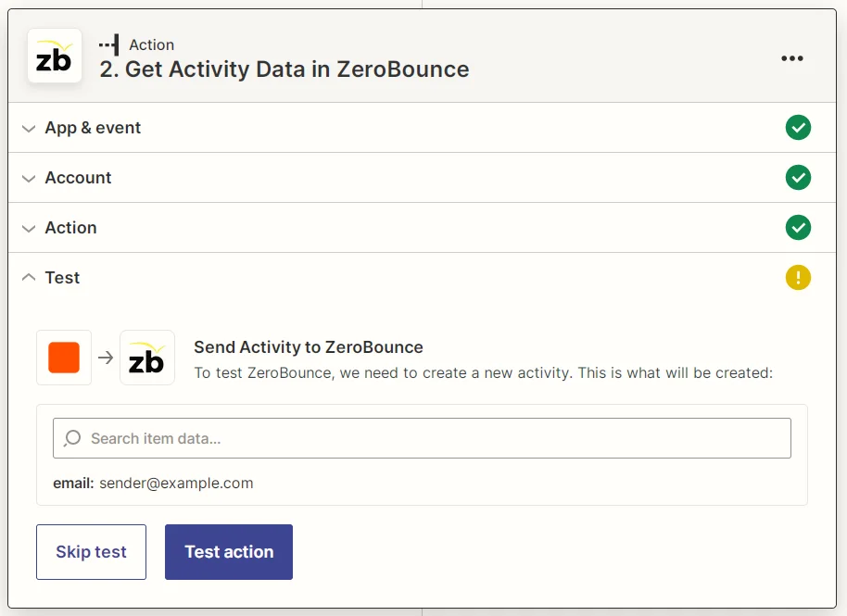Image resolution: width=847 pixels, height=616 pixels.
Task: Click the green checkmark beside App & event
Action: [x=798, y=128]
